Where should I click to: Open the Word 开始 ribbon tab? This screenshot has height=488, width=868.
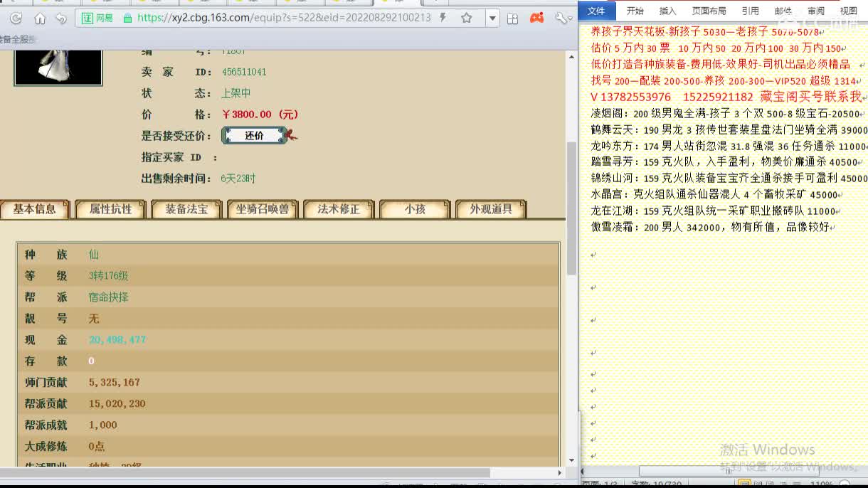tap(635, 11)
